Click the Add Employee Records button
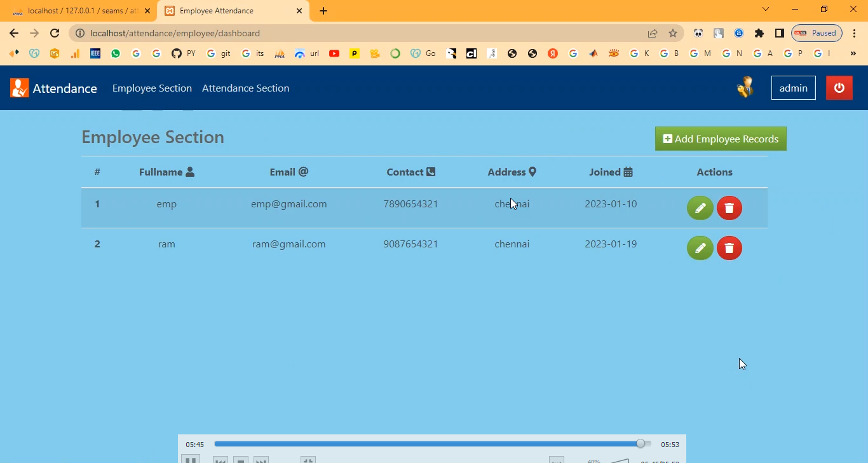868x463 pixels. click(721, 139)
